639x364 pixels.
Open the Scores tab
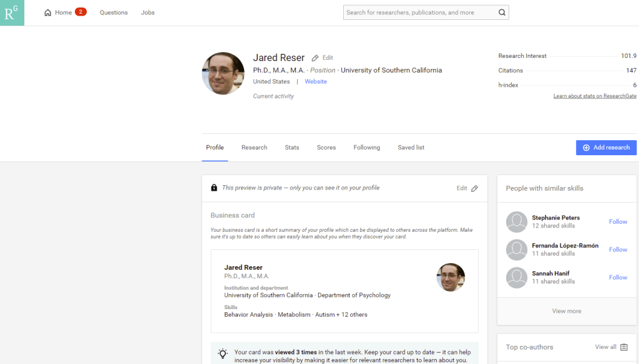click(x=326, y=148)
